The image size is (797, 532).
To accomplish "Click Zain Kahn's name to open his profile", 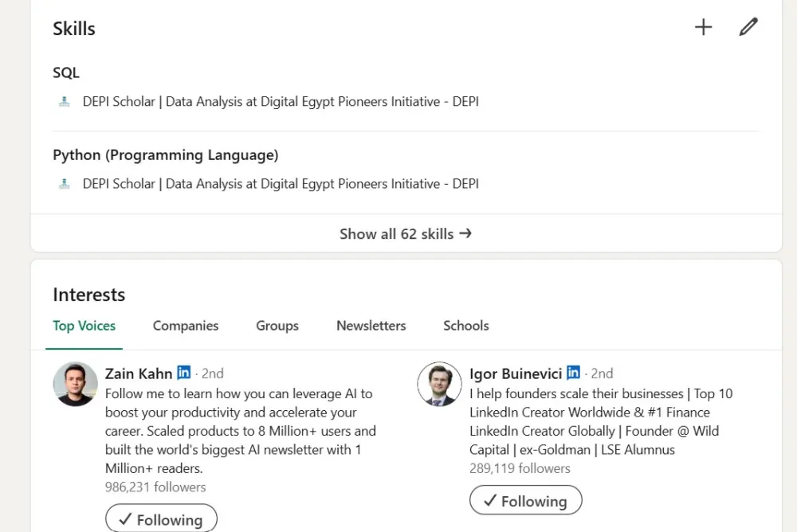I will tap(137, 373).
